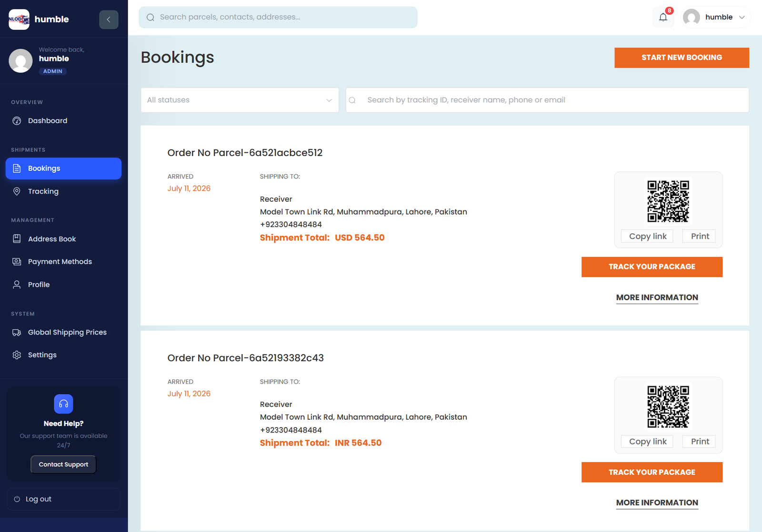Click QR code for Parcel-6a52193382c43
Viewport: 762px width, 532px height.
[668, 406]
